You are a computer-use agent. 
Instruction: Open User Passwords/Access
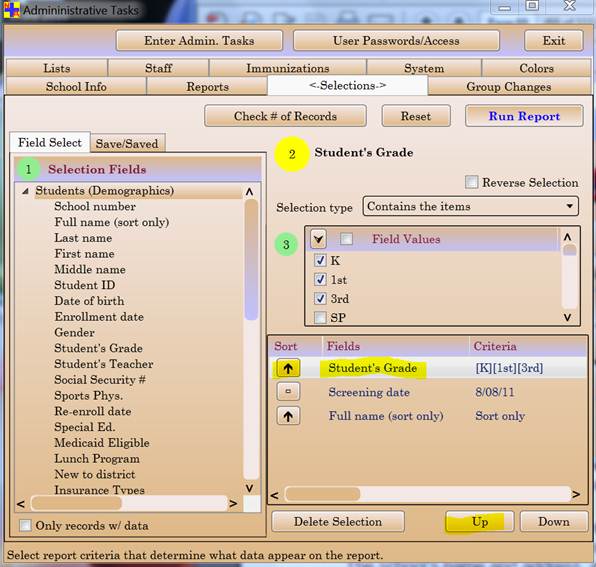tap(396, 41)
